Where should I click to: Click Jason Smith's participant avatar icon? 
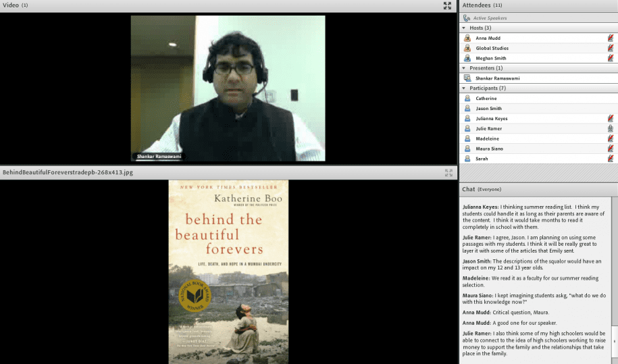(x=467, y=108)
